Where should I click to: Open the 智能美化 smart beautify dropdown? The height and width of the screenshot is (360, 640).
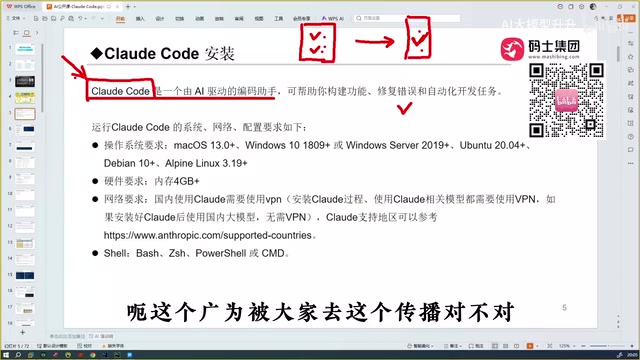pyautogui.click(x=420, y=346)
